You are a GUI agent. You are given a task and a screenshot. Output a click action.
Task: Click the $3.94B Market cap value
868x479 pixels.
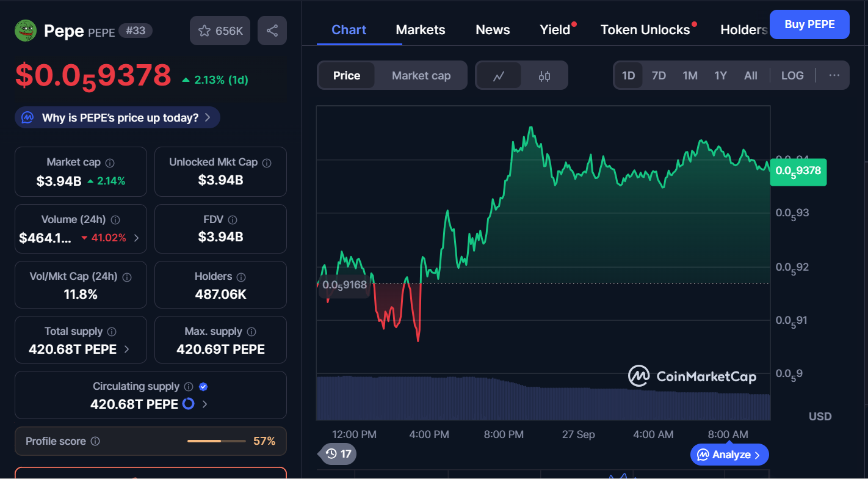(x=59, y=180)
